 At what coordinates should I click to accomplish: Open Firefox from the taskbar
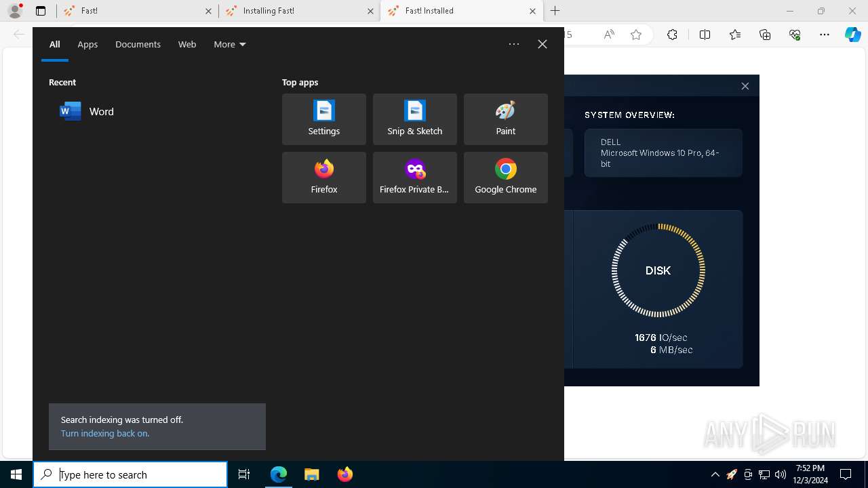pos(344,474)
